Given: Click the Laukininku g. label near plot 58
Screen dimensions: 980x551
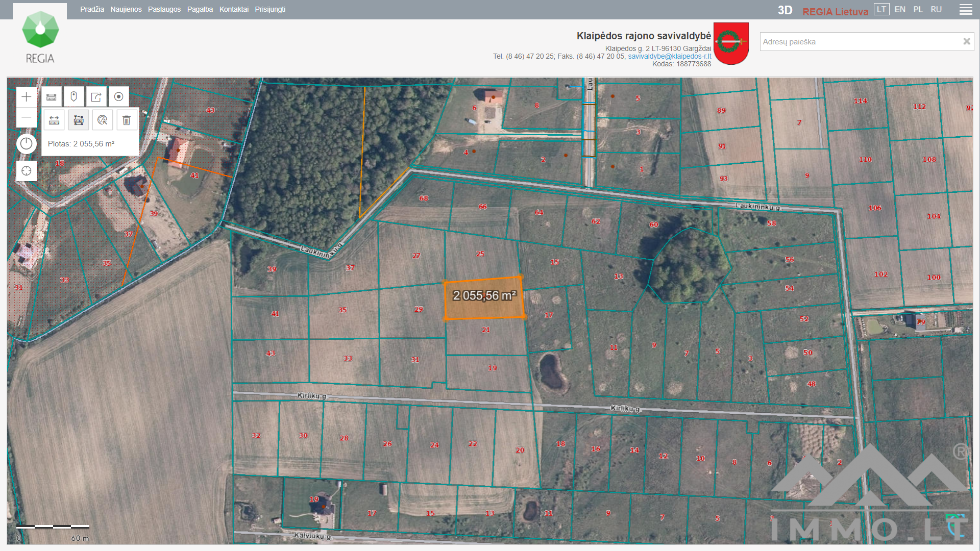Looking at the screenshot, I should click(x=758, y=206).
